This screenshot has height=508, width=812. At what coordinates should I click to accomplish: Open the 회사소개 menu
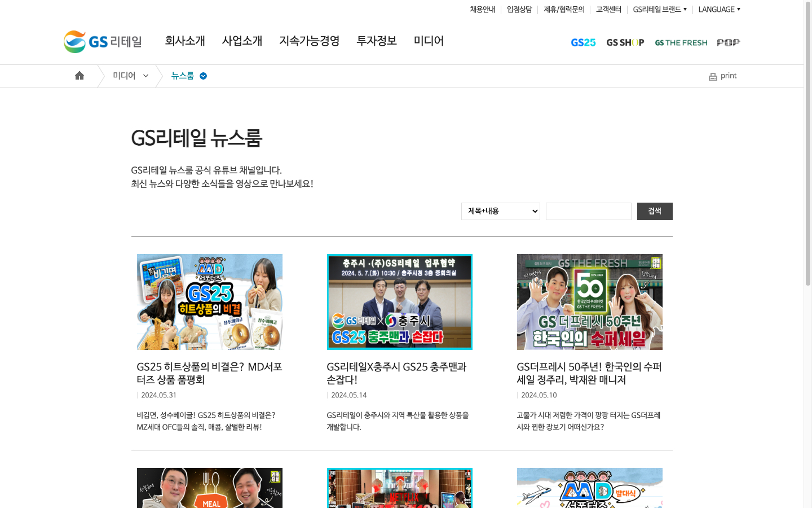click(185, 41)
